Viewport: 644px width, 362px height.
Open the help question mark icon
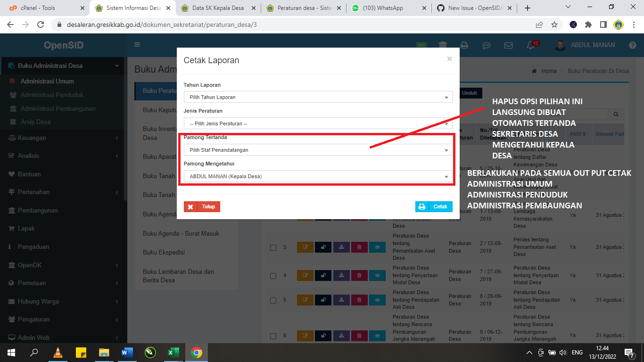point(633,45)
